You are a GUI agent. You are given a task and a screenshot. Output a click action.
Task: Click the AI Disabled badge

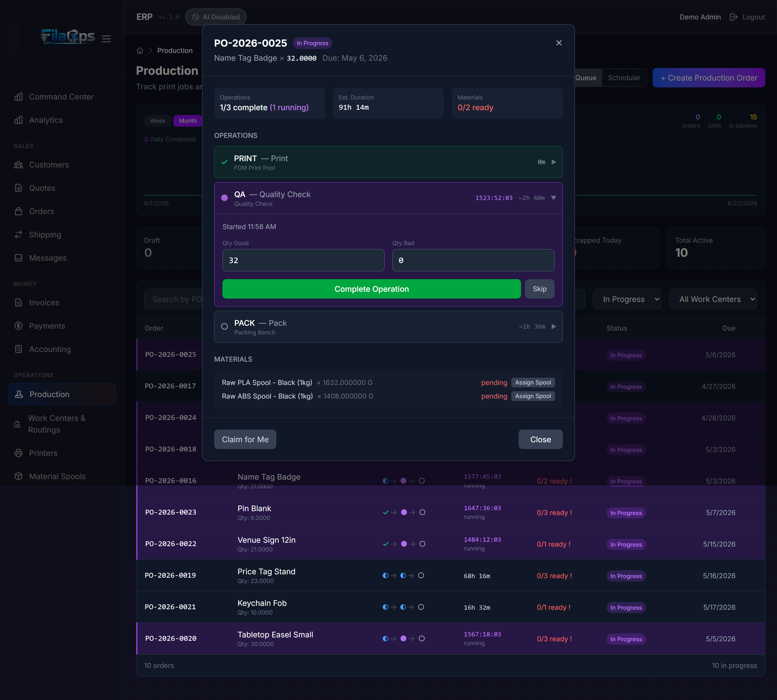tap(216, 17)
